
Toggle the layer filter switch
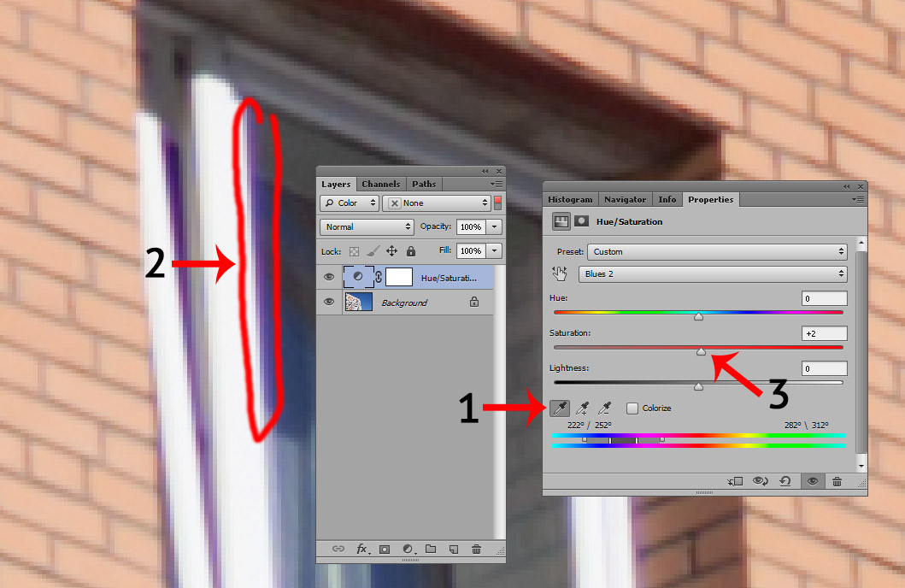(x=497, y=203)
